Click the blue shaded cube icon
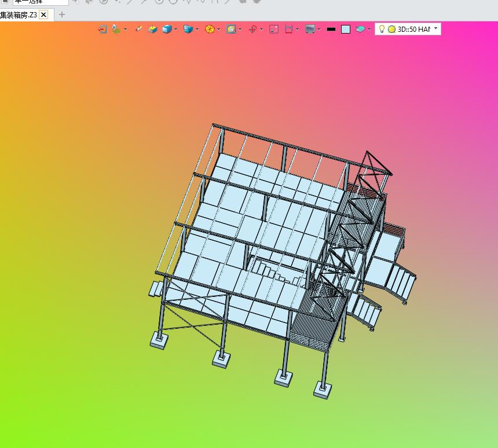This screenshot has height=448, width=498. coord(167,29)
